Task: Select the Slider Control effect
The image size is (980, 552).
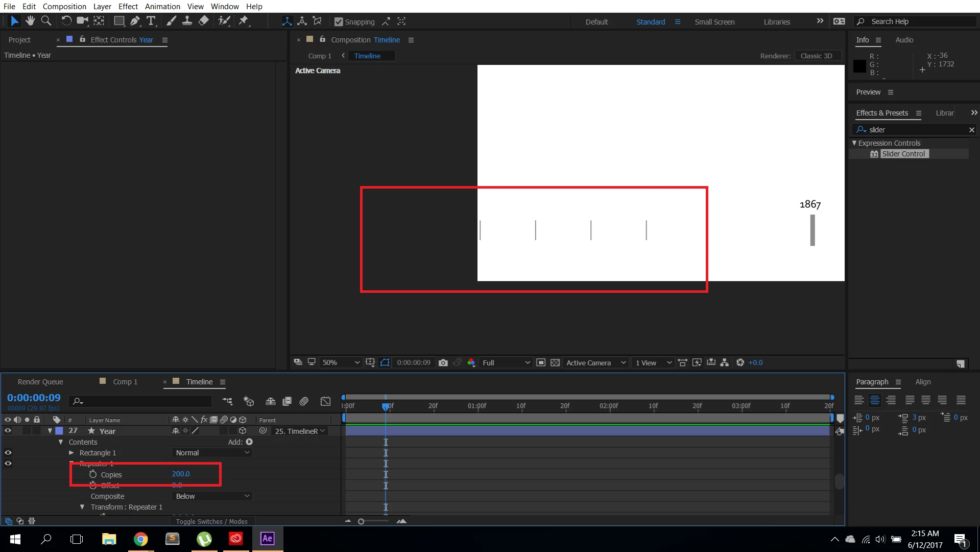Action: coord(903,154)
